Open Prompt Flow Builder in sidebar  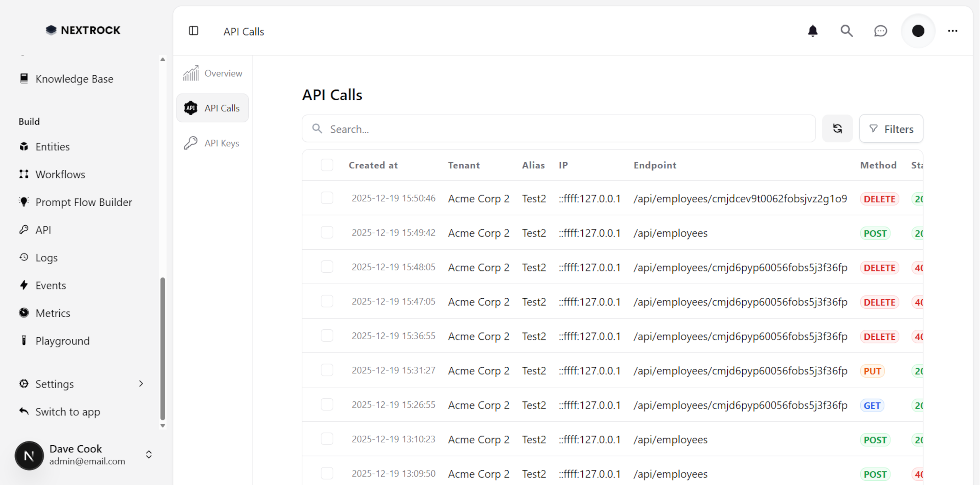(83, 202)
